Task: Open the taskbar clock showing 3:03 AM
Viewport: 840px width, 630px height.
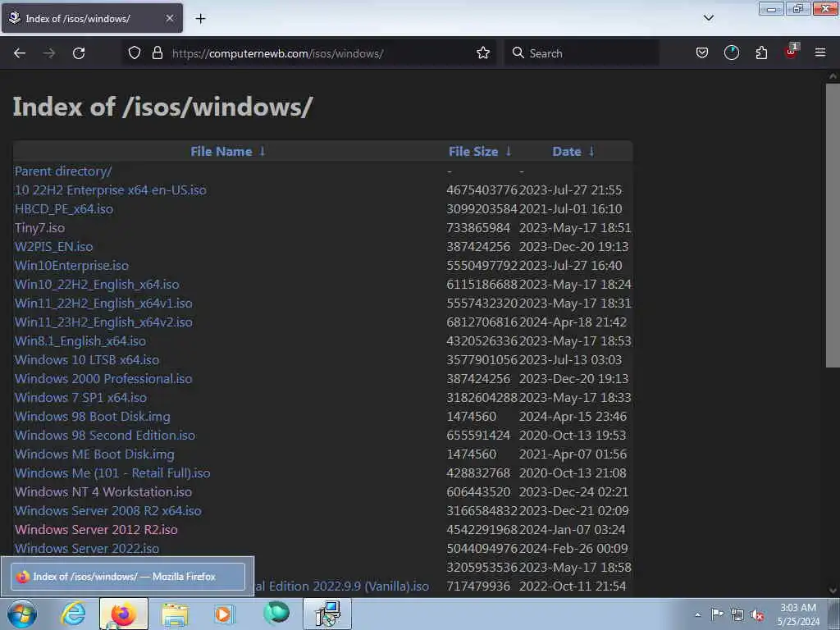Action: (798, 614)
